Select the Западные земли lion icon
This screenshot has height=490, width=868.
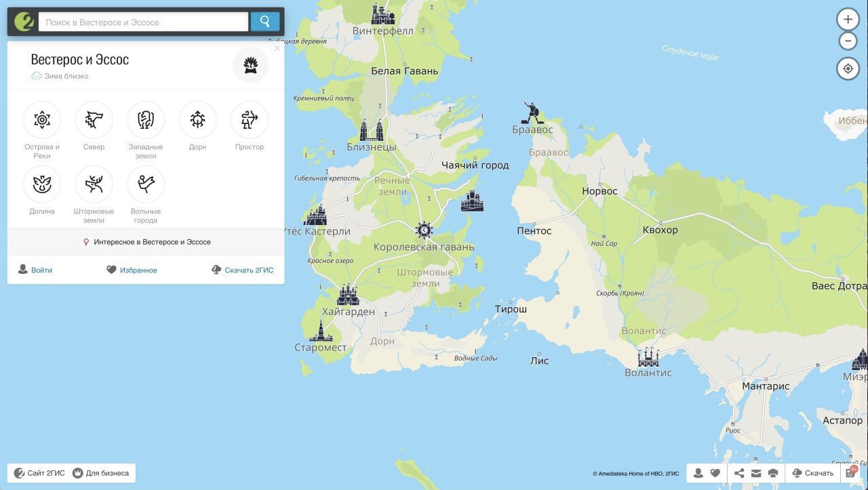146,120
